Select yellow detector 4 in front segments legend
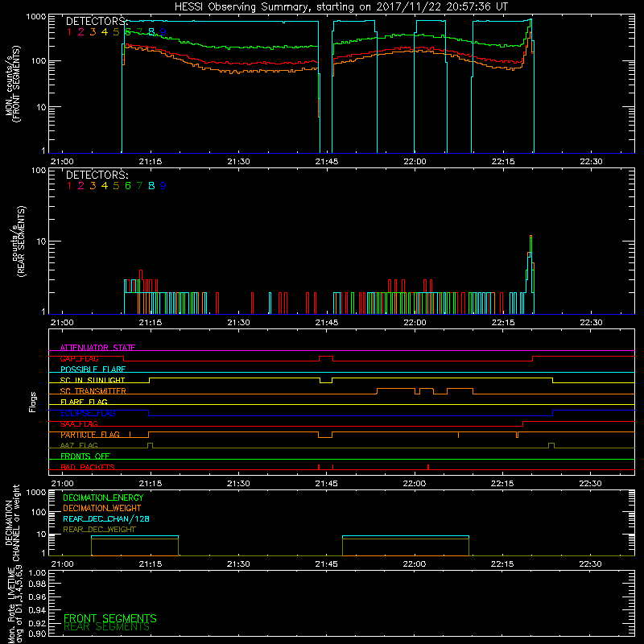Viewport: 644px width, 644px height. pos(105,32)
